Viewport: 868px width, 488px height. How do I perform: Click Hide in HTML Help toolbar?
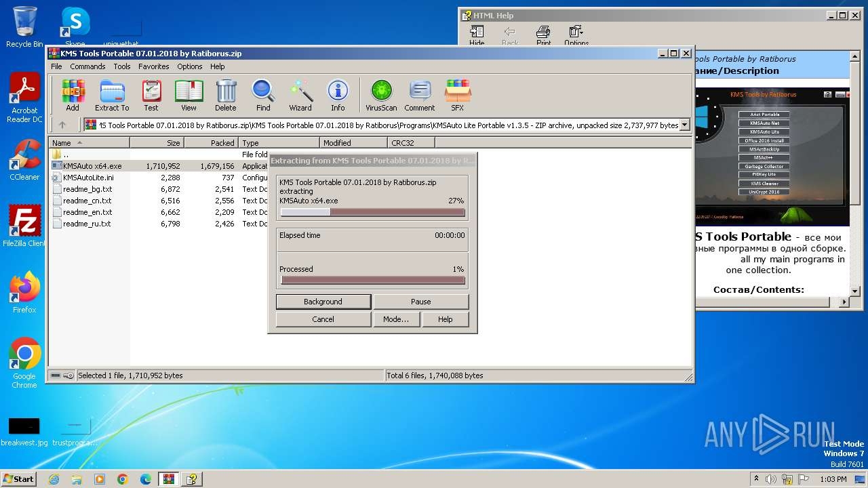(477, 36)
